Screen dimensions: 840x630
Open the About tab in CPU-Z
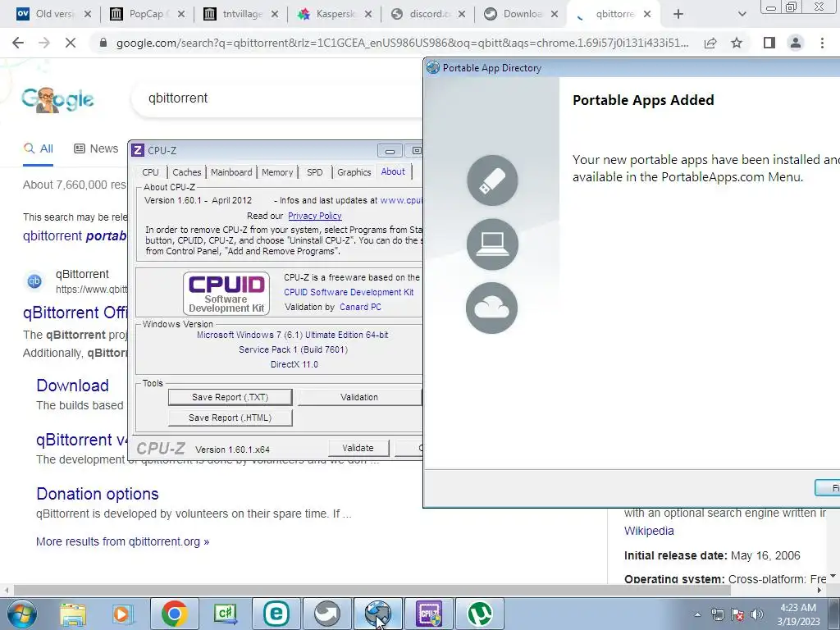pyautogui.click(x=393, y=171)
